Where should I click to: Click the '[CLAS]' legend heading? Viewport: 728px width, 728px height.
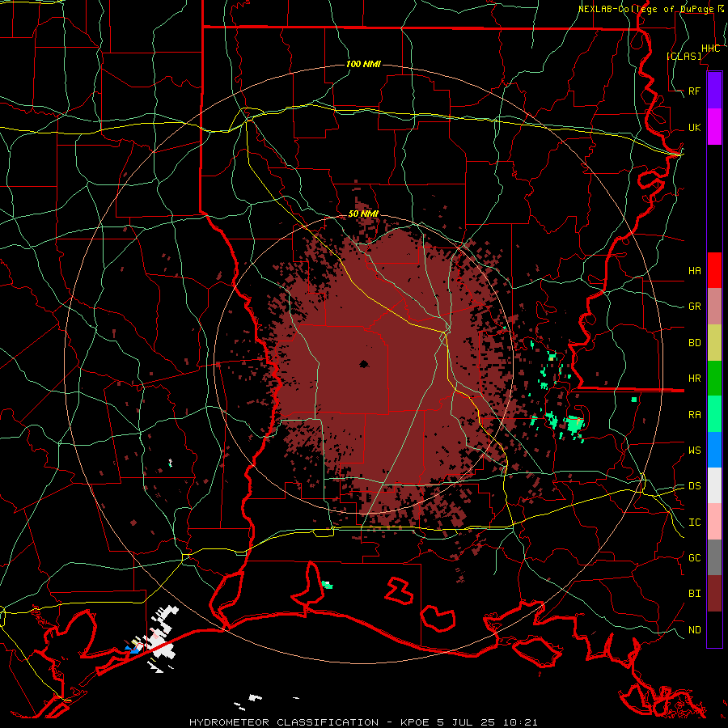(684, 56)
